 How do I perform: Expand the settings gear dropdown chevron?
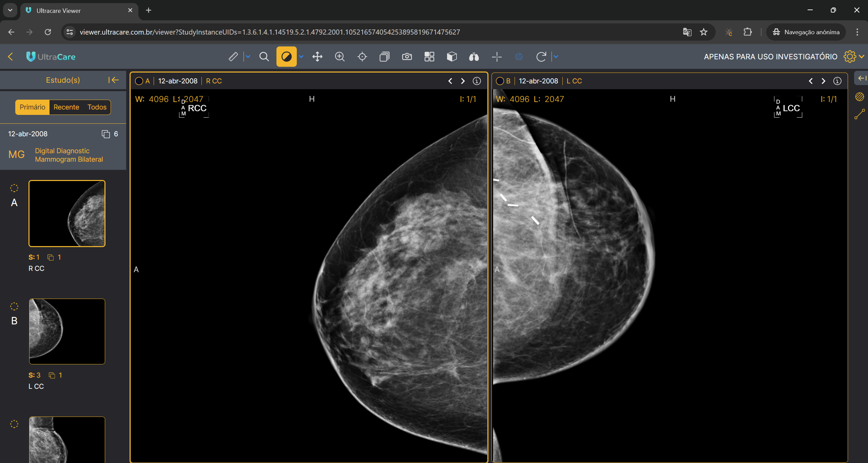(862, 57)
